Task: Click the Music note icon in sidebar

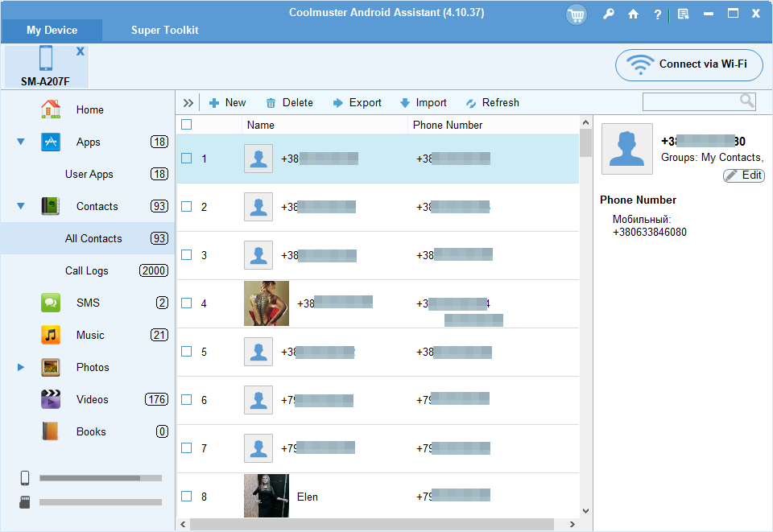Action: [x=50, y=335]
